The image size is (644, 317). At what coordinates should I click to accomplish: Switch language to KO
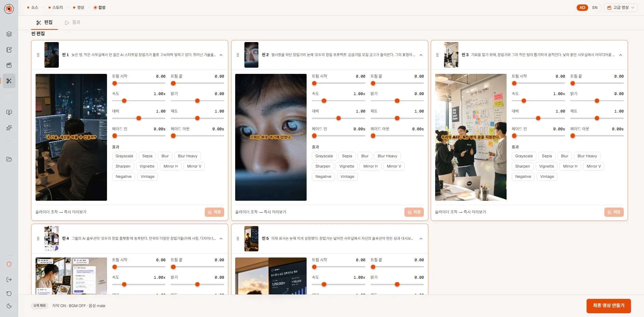coord(582,8)
